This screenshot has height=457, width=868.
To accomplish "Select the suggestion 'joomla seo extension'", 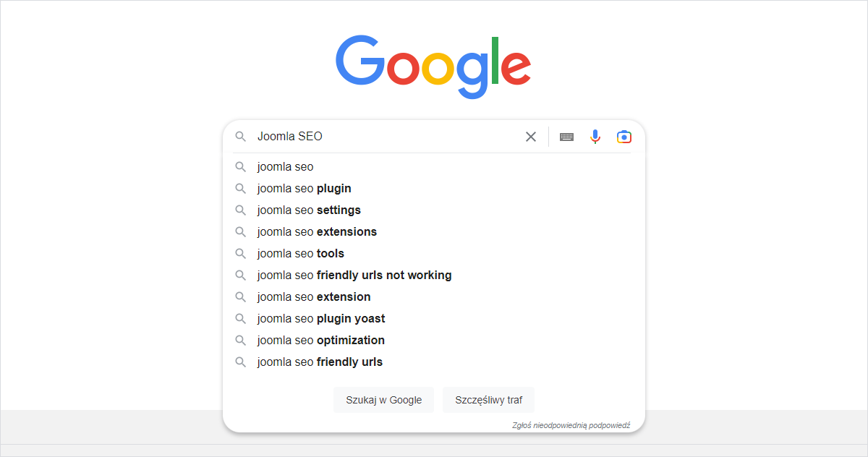I will tap(314, 296).
